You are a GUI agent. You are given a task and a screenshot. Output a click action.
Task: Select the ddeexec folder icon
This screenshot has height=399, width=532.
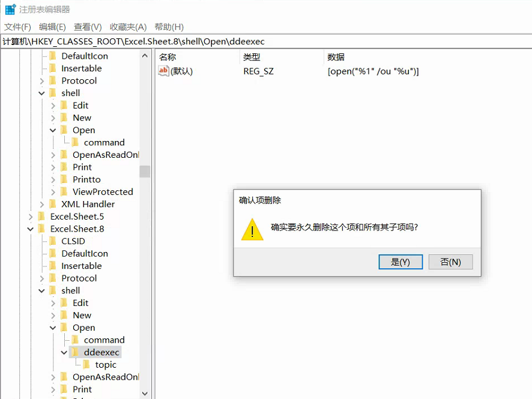[75, 352]
